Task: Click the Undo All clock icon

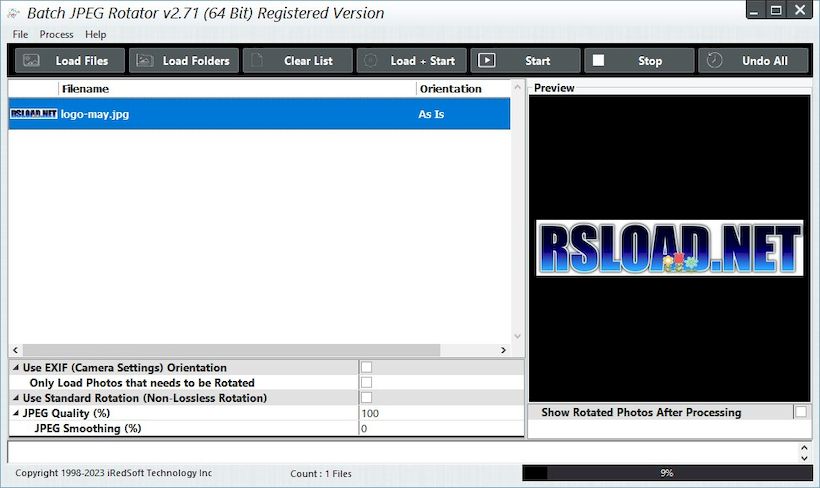Action: (x=714, y=61)
